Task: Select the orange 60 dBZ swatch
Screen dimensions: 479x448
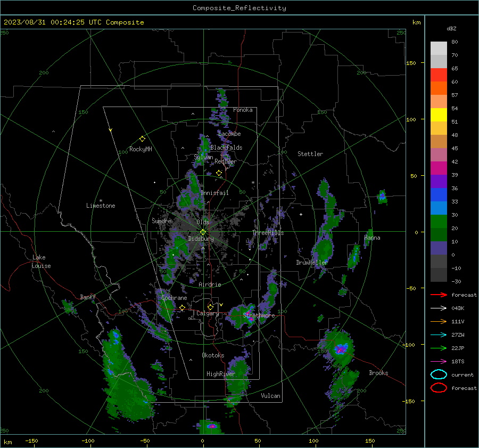Action: (x=439, y=88)
